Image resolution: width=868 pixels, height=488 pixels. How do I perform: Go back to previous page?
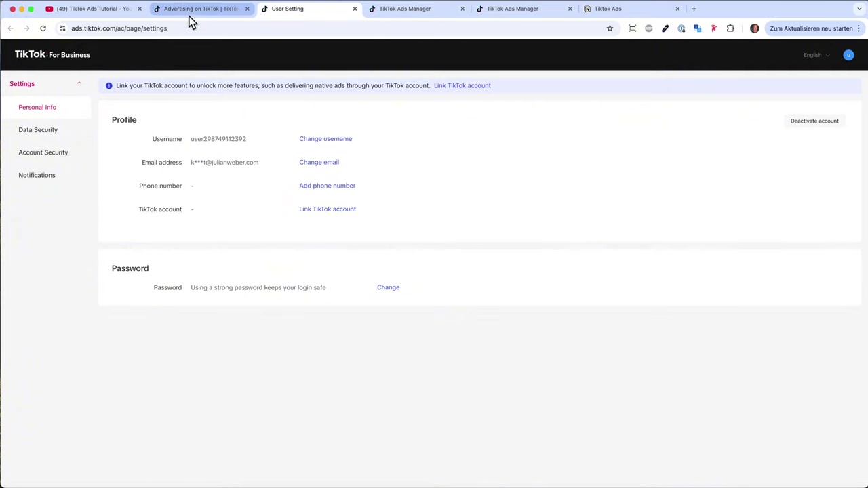pyautogui.click(x=10, y=28)
